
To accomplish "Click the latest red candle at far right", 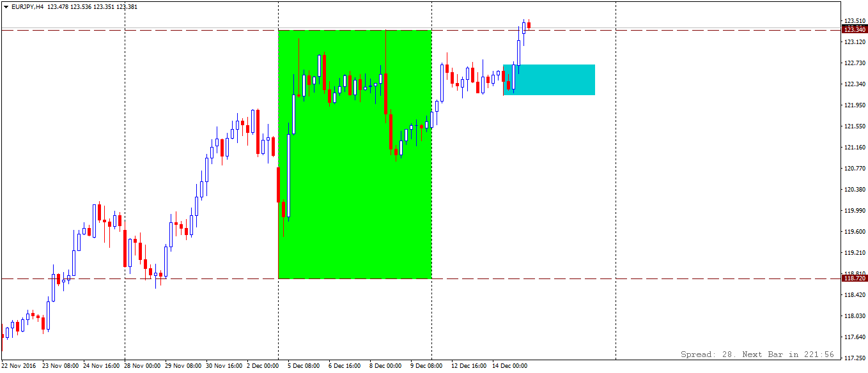I will pos(529,26).
